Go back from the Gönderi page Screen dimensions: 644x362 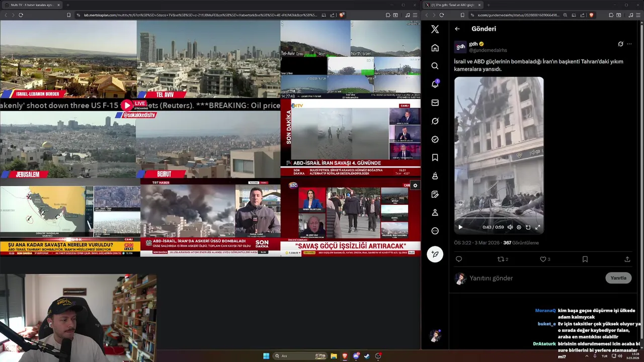(457, 29)
